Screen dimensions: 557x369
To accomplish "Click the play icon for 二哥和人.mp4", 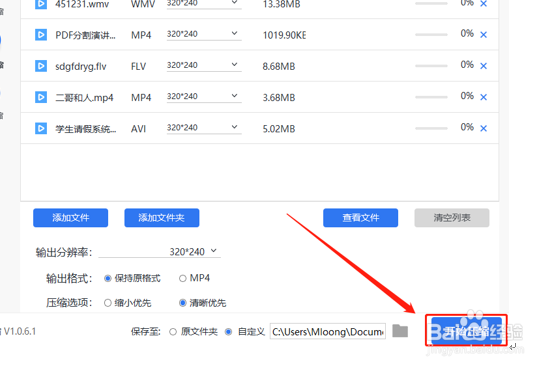I will [x=41, y=97].
